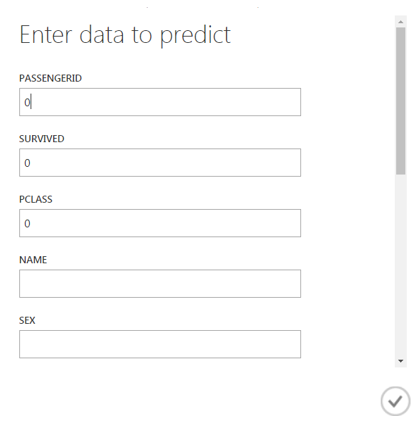This screenshot has height=422, width=415.
Task: Click inside the empty SEX field
Action: pyautogui.click(x=160, y=344)
